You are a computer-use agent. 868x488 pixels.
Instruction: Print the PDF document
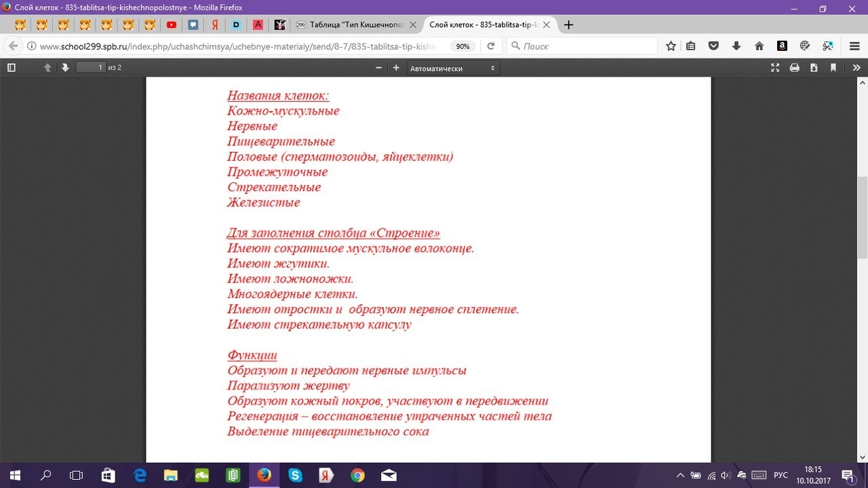(795, 68)
